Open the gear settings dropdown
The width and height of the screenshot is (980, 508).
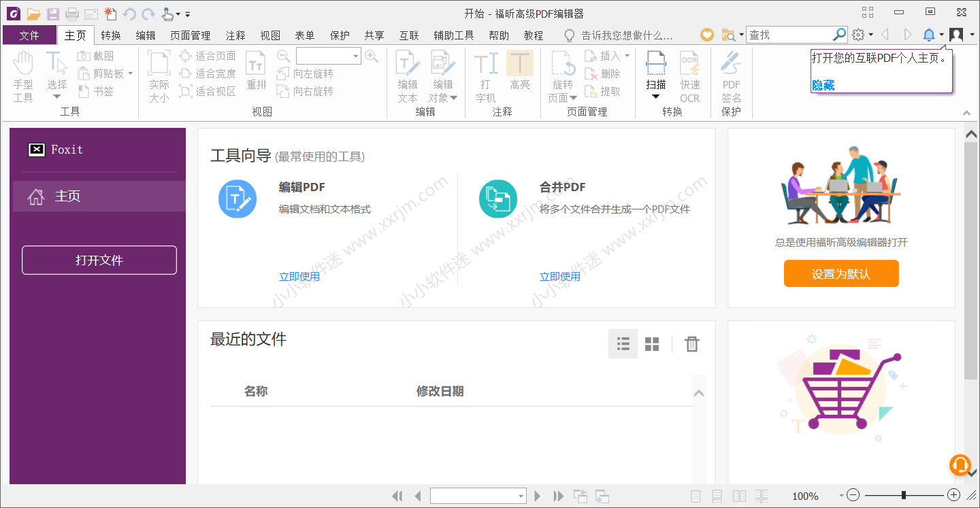coord(871,35)
